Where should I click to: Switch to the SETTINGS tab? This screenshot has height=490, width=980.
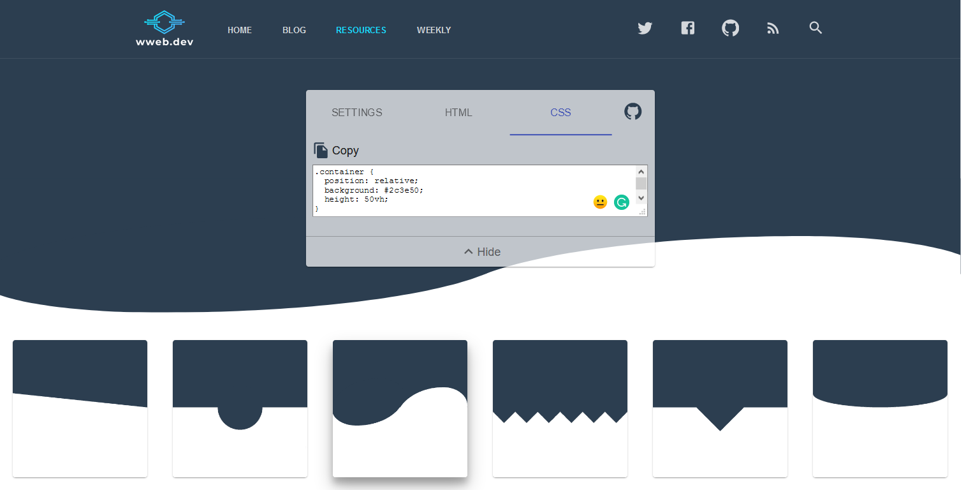[356, 112]
